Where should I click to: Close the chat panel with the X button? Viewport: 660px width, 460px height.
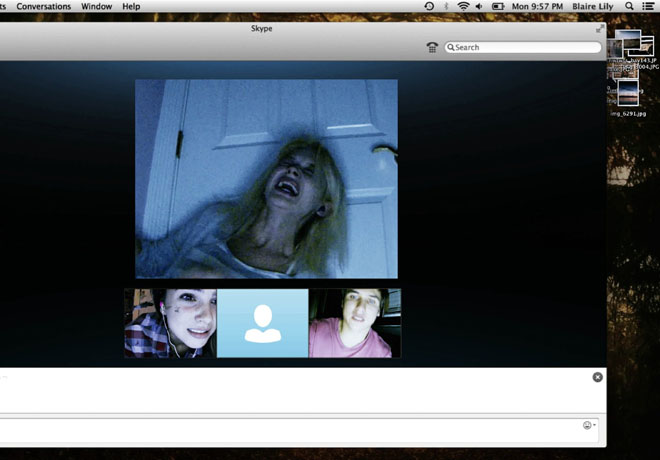click(x=597, y=377)
